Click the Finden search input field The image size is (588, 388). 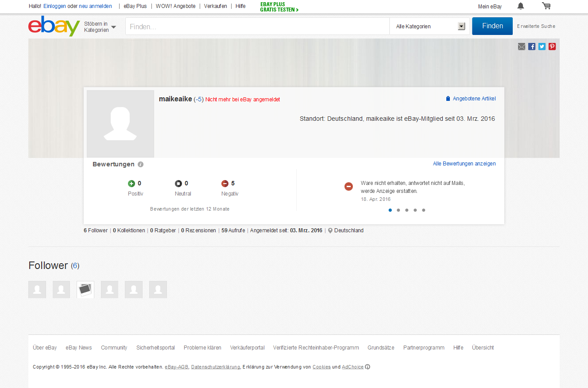258,27
